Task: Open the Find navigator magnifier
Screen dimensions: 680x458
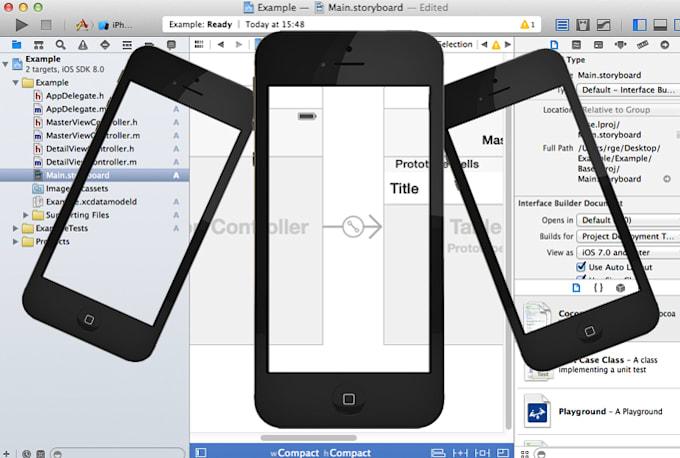Action: coord(61,45)
